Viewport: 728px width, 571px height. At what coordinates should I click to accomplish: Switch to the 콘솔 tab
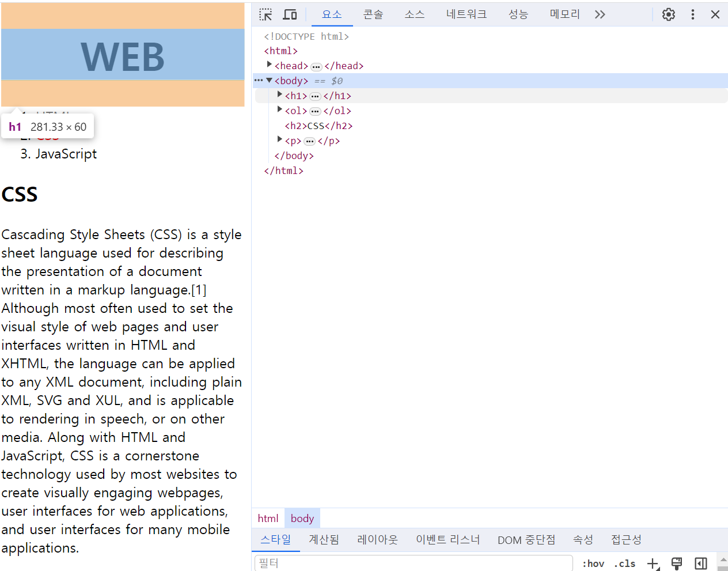click(x=373, y=14)
